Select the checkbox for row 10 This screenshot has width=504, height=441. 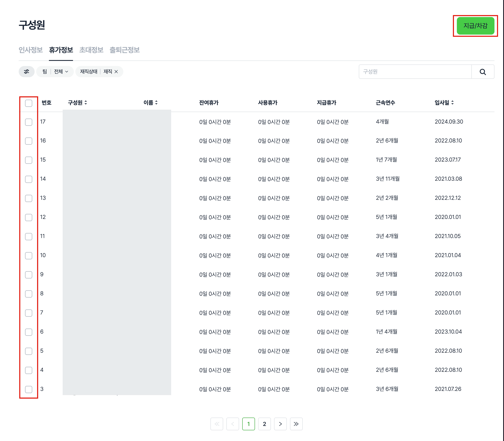(29, 256)
